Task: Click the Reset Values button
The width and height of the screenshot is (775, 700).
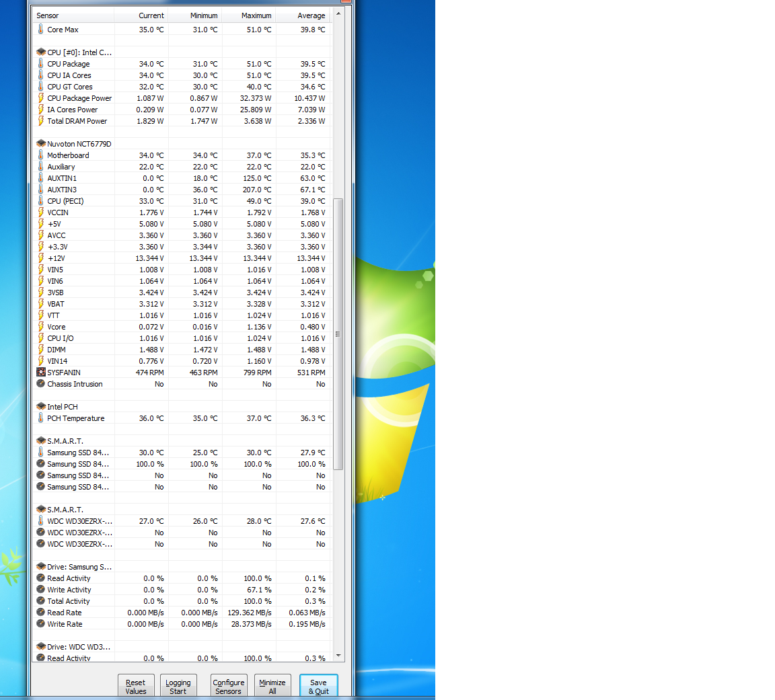Action: point(136,686)
